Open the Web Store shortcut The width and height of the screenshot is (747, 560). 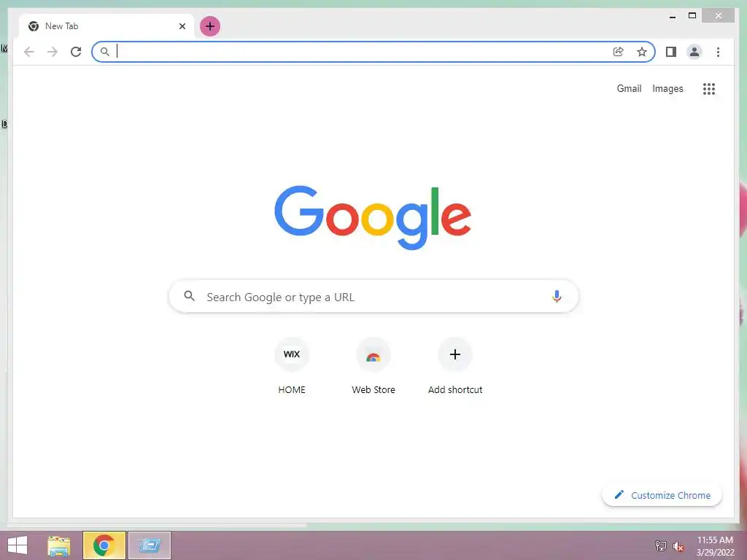(x=373, y=354)
